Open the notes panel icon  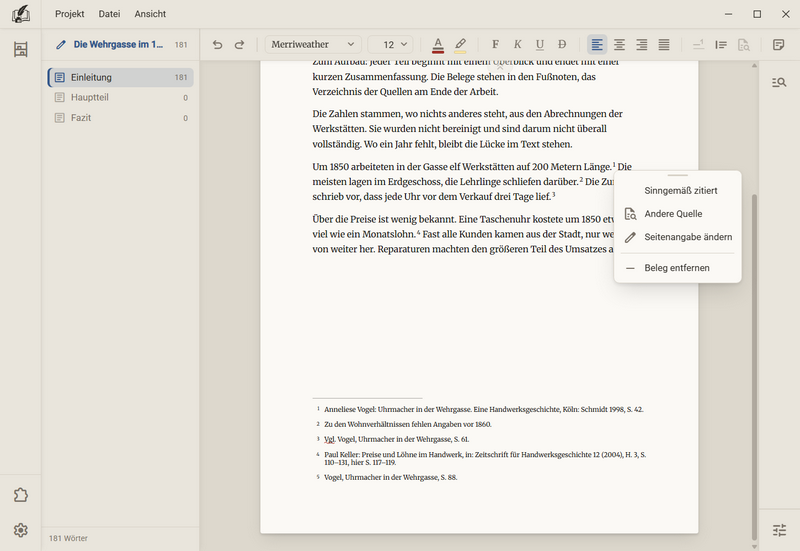[x=779, y=44]
